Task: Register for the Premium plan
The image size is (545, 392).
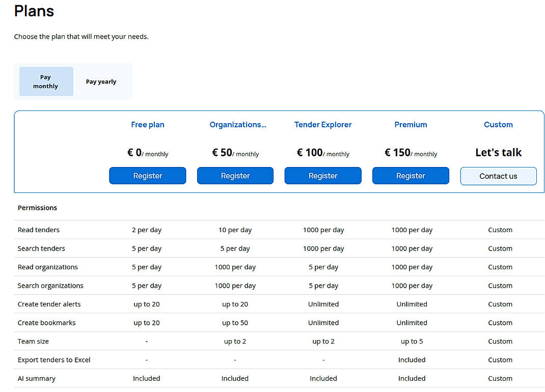Action: click(411, 176)
